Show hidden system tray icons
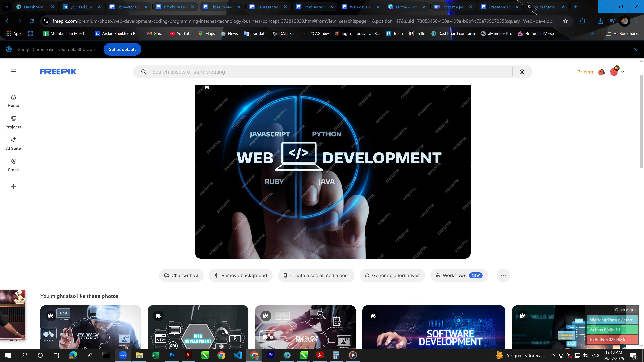 coord(553,355)
